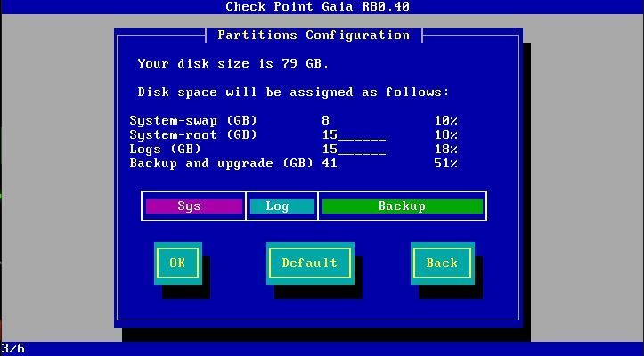The width and height of the screenshot is (644, 356).
Task: Click the Logs (GB) label
Action: pos(165,150)
